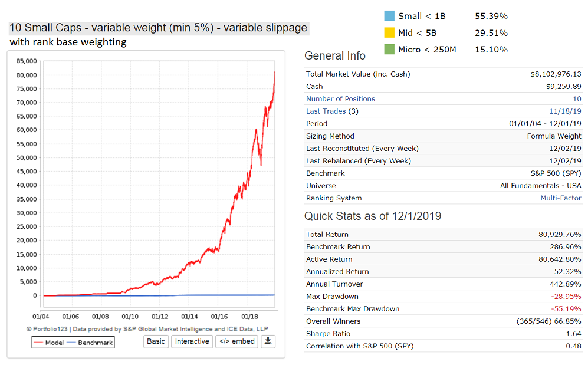Click the 01/04 x-axis date label

pyautogui.click(x=41, y=317)
